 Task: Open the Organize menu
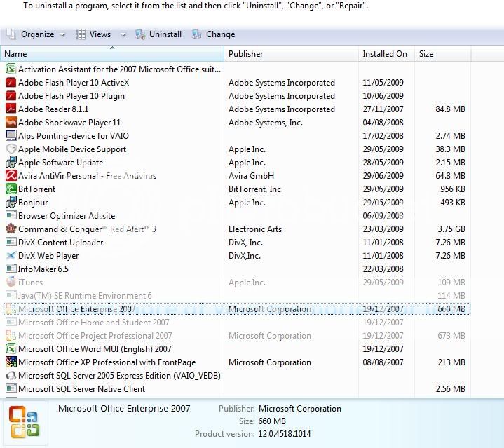(x=37, y=34)
